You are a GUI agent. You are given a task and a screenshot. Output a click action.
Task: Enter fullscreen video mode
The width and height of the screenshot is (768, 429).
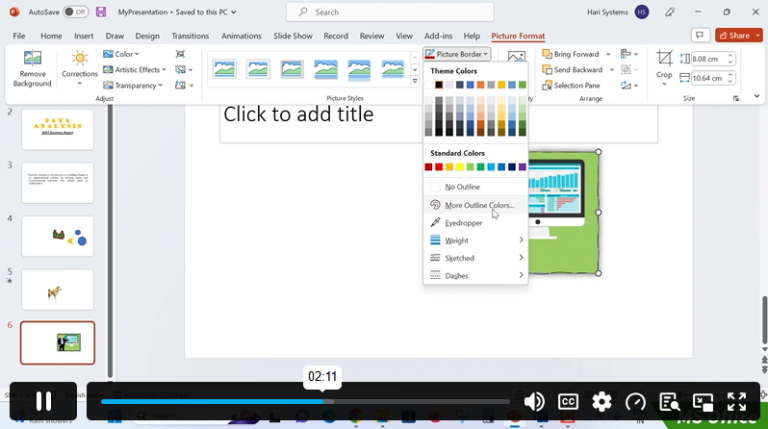click(736, 402)
